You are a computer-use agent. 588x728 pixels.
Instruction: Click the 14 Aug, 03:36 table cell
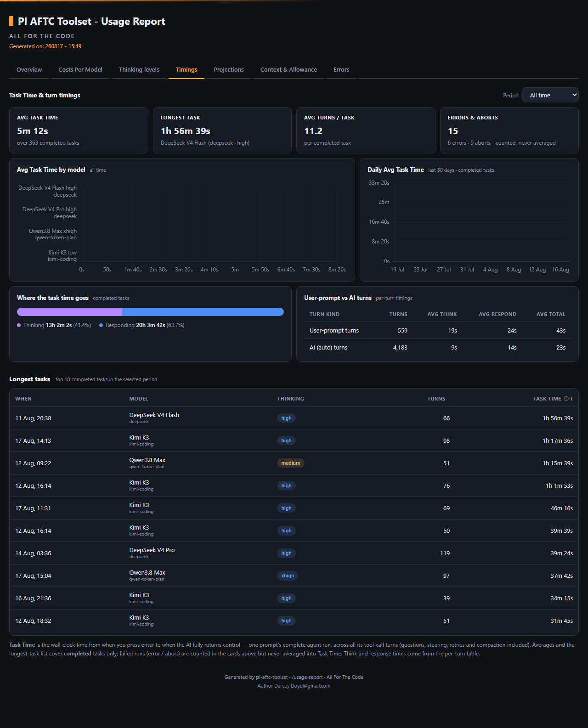coord(33,553)
